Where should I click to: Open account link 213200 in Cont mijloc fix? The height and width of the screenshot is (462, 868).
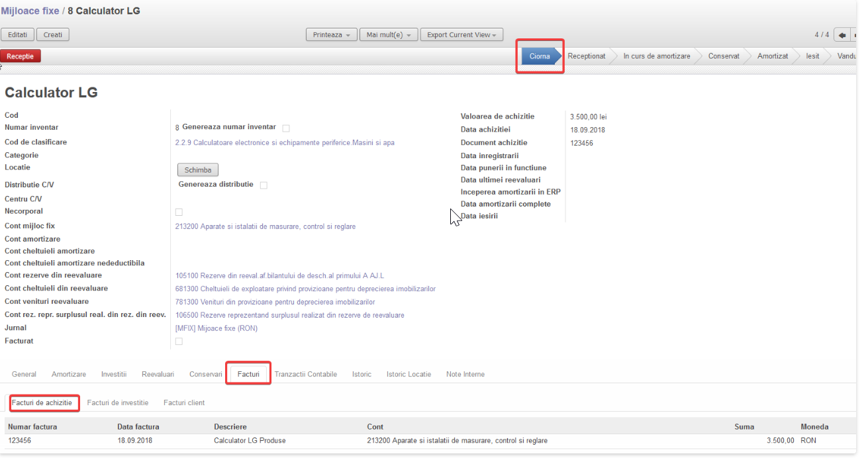265,227
